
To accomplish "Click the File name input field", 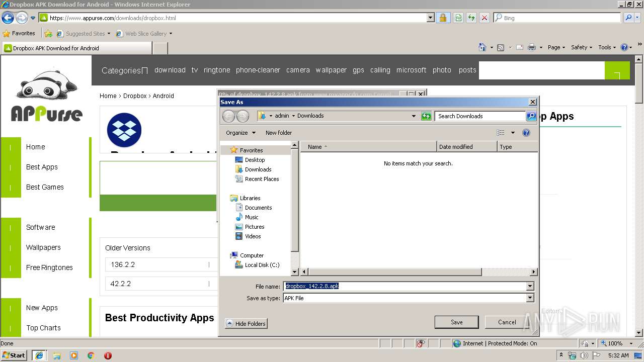I will (405, 286).
